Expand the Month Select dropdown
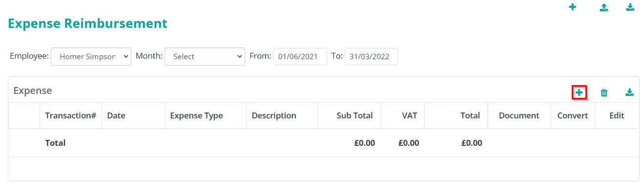 pyautogui.click(x=205, y=56)
